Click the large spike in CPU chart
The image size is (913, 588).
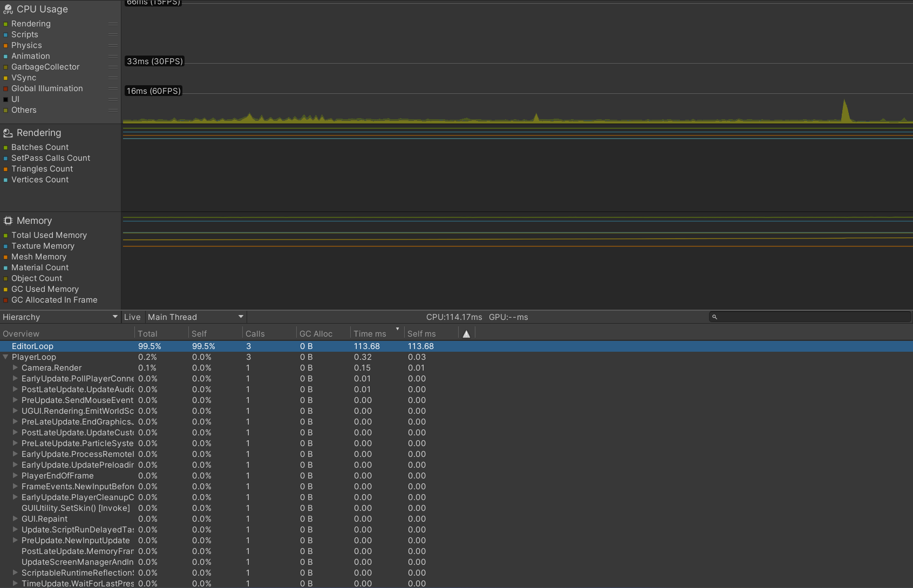pos(844,111)
